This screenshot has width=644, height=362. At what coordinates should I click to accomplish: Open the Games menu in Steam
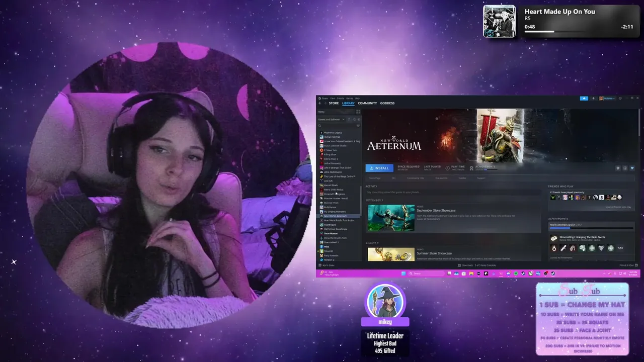pos(349,98)
